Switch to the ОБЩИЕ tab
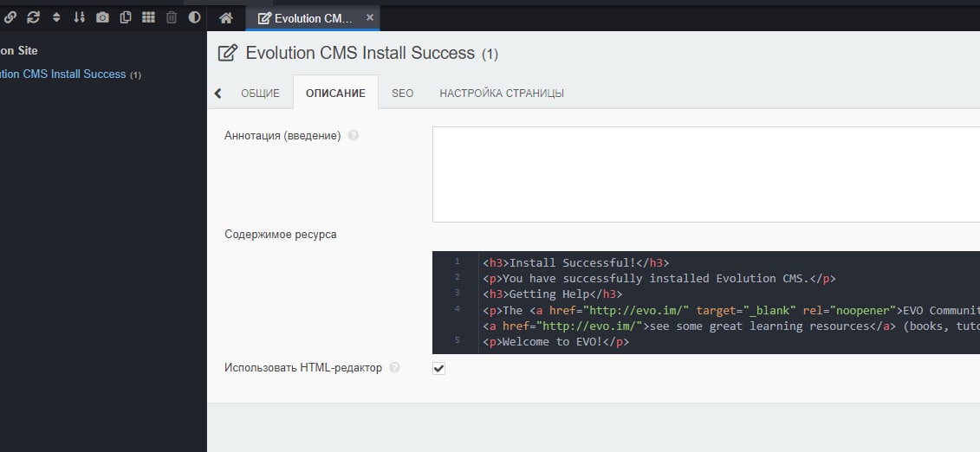980x452 pixels. pos(260,94)
